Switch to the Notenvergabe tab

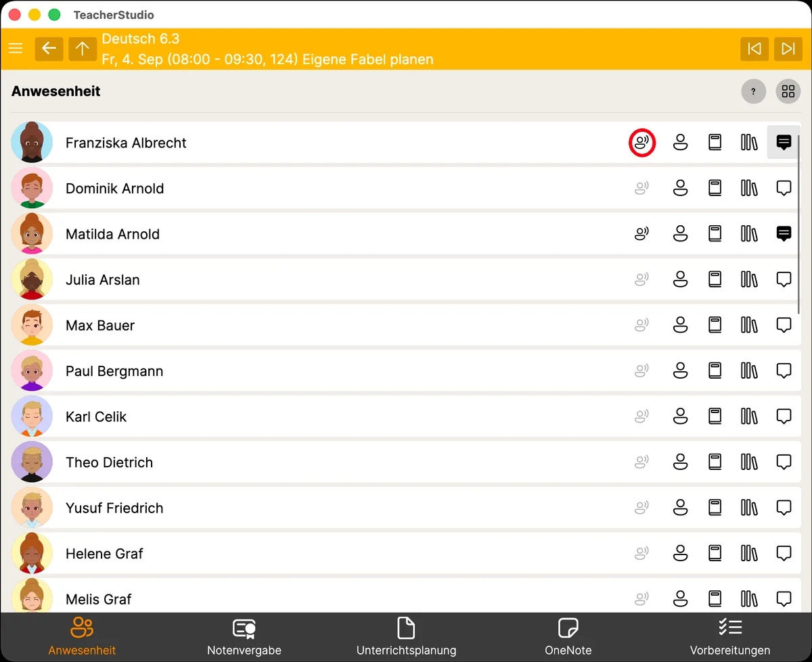click(244, 638)
